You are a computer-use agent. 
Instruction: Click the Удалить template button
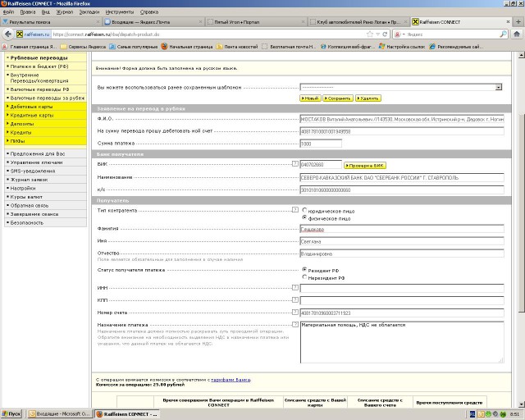368,98
